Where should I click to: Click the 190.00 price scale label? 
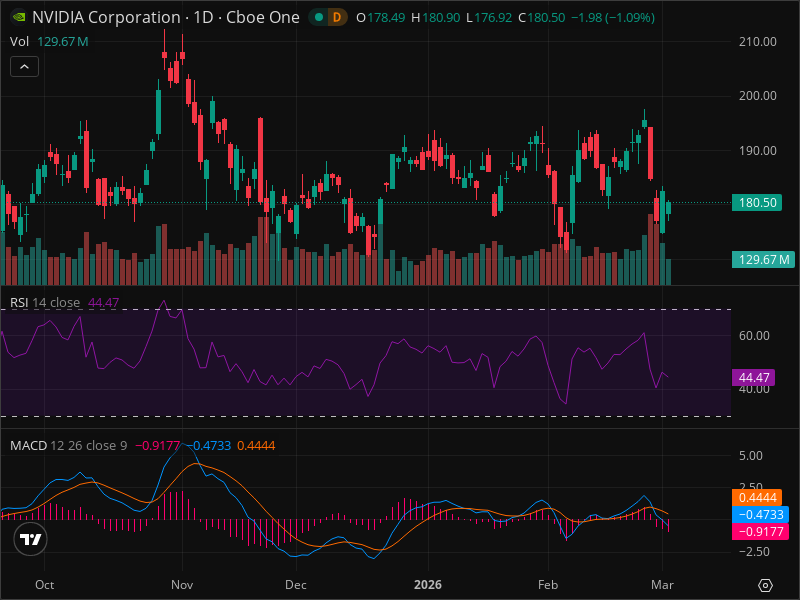pos(758,151)
